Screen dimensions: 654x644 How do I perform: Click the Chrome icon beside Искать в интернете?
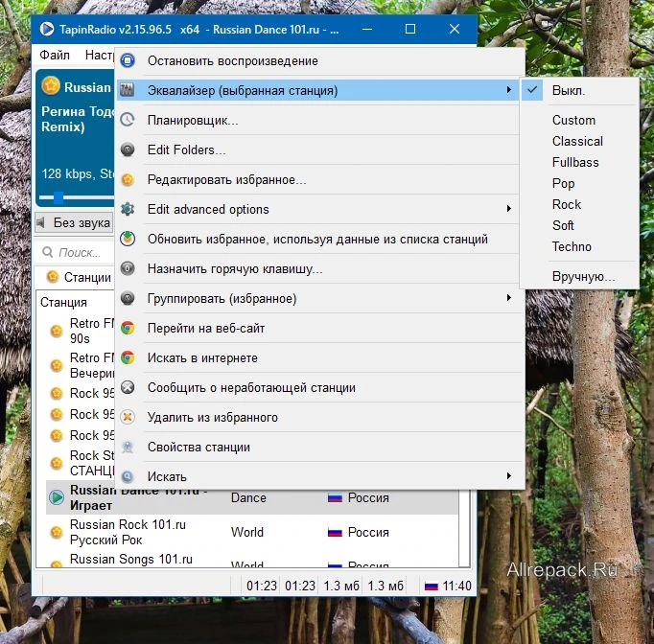(128, 357)
